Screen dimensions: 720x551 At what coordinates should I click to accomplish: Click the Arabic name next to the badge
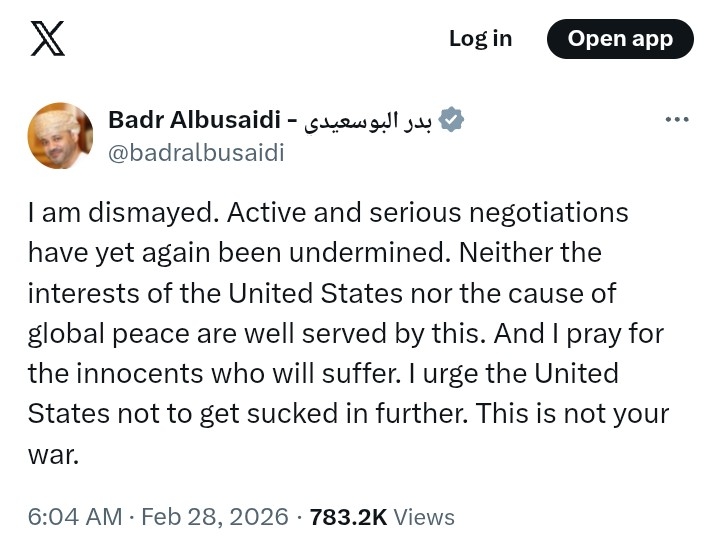(x=371, y=121)
